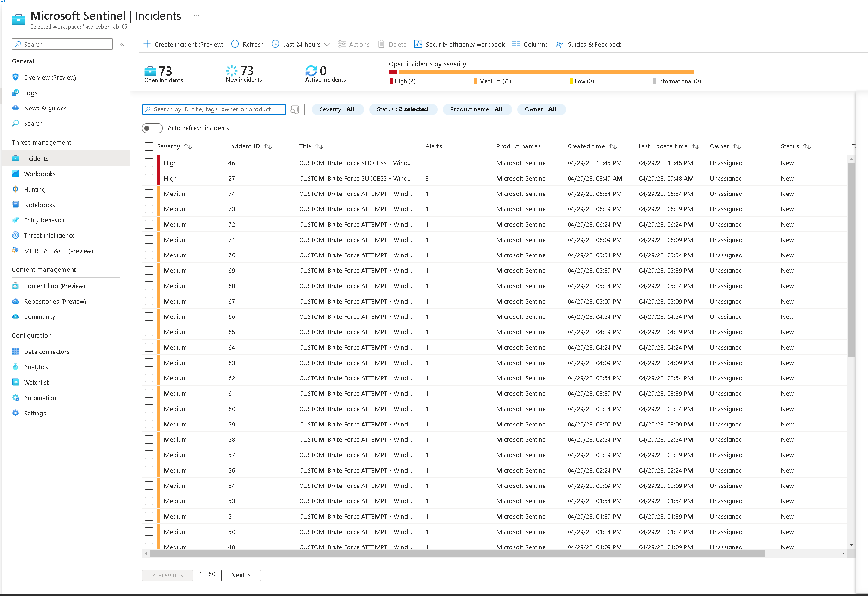The width and height of the screenshot is (868, 596).
Task: Click the saved searches icon beside search box
Action: pyautogui.click(x=295, y=109)
